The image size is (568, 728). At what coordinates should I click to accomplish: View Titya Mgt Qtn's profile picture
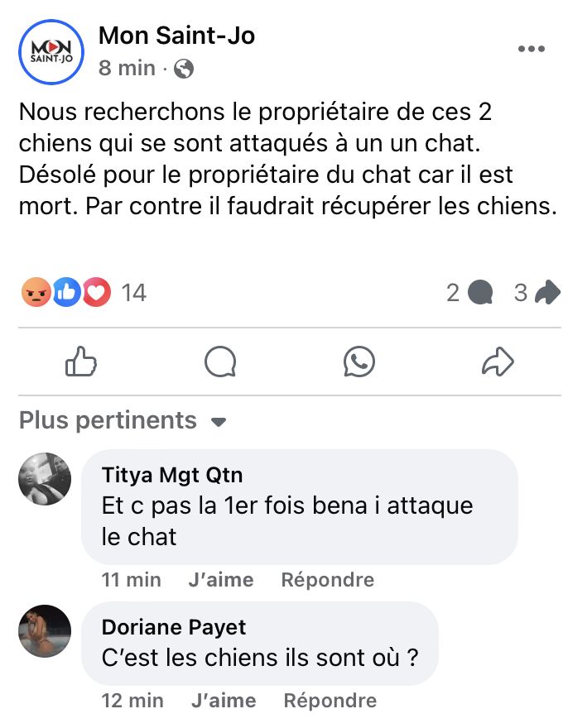coord(45,479)
